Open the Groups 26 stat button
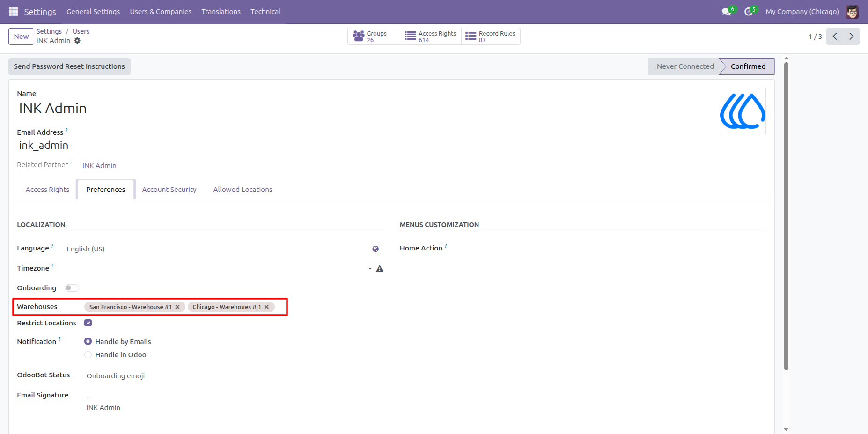The width and height of the screenshot is (868, 434). 374,37
